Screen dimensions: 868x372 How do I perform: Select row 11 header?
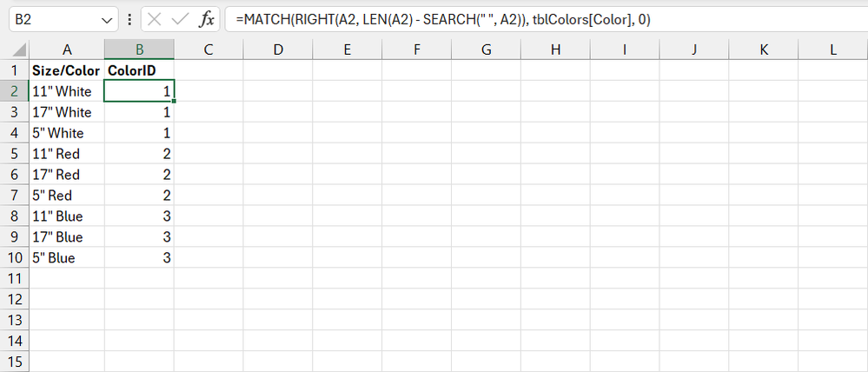pos(14,278)
